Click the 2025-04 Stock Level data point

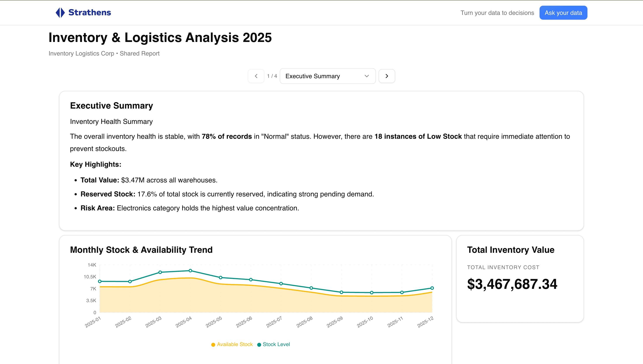tap(190, 271)
